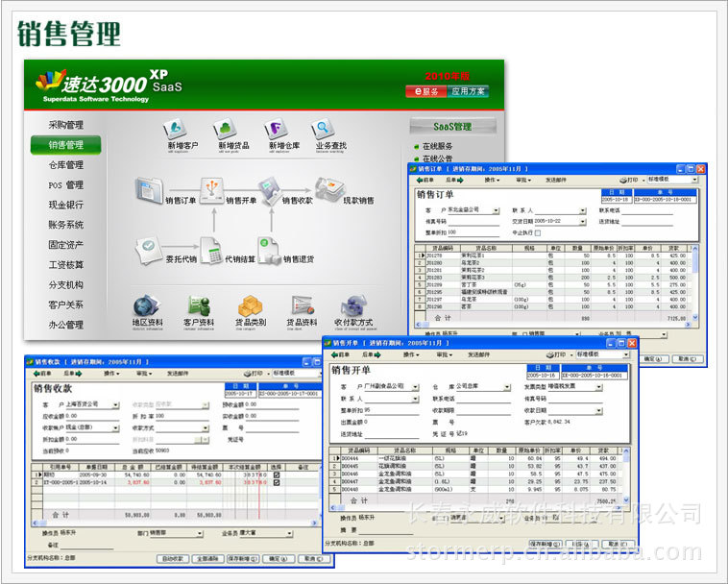
Task: Open the 货品资料 icon
Action: pos(303,305)
